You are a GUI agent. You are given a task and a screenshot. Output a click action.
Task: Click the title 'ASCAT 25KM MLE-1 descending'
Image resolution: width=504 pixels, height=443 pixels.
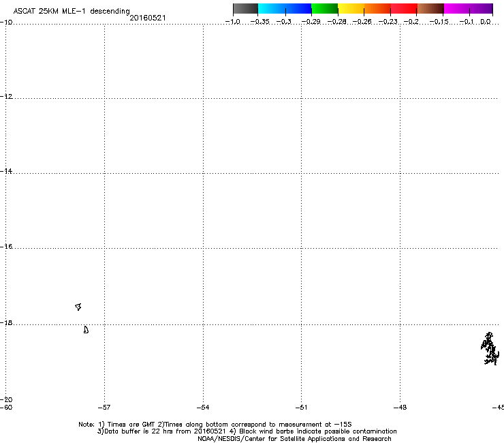(x=72, y=12)
